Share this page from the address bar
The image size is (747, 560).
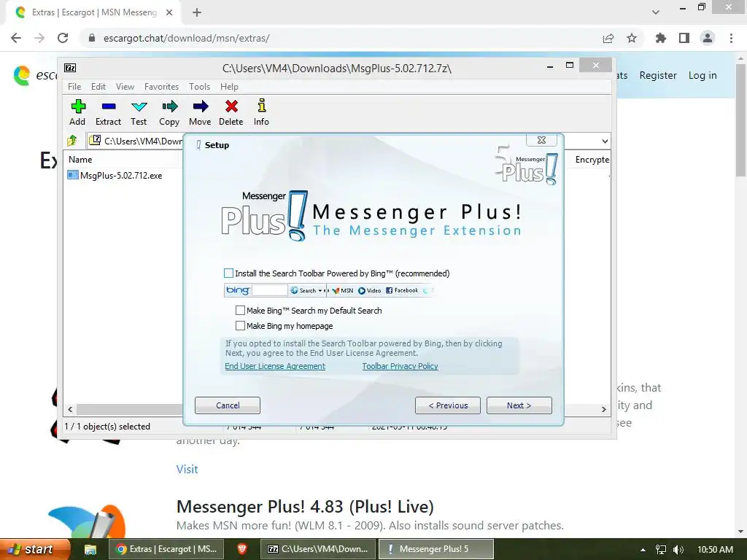[x=608, y=38]
